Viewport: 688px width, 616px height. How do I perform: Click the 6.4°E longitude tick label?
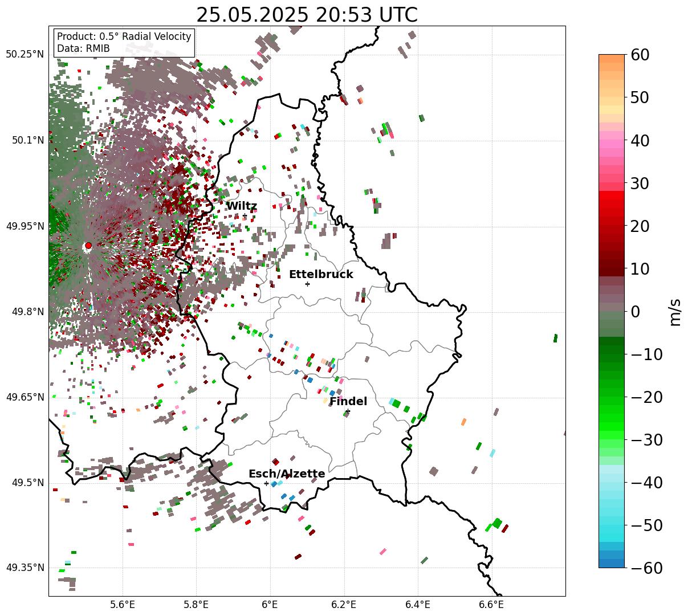[418, 604]
